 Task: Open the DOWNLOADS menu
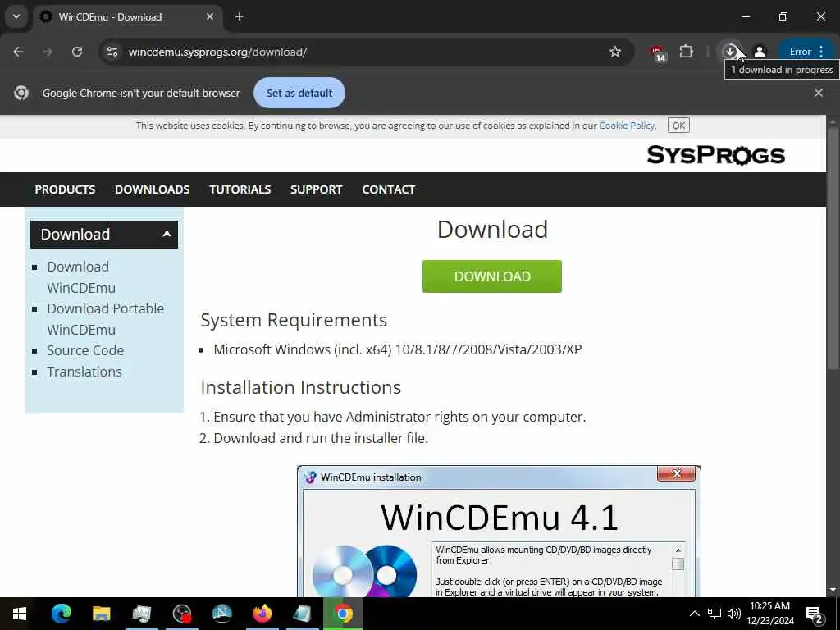152,189
